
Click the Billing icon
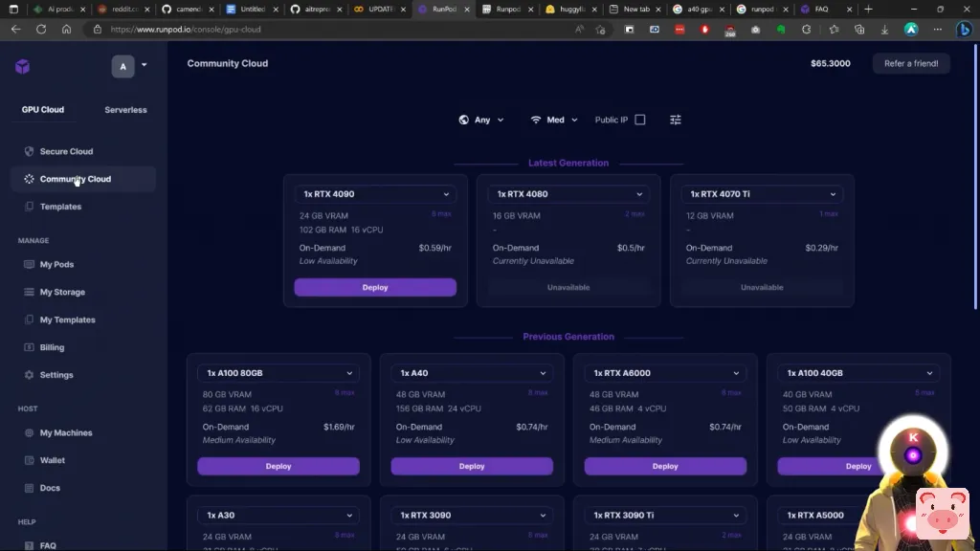[x=29, y=346]
